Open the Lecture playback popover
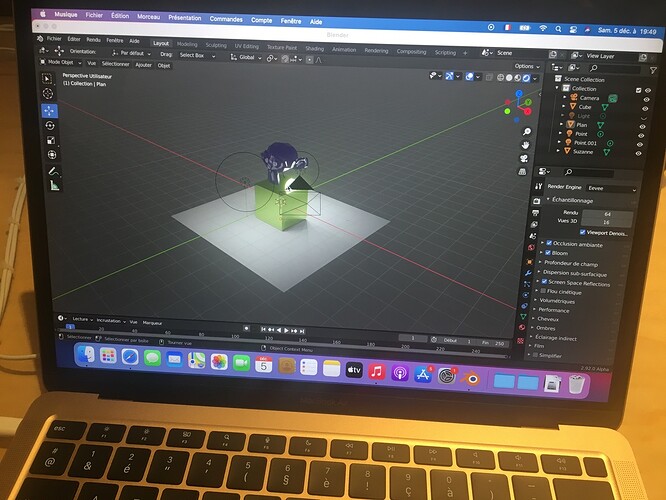Viewport: 666px width, 500px height. point(82,319)
